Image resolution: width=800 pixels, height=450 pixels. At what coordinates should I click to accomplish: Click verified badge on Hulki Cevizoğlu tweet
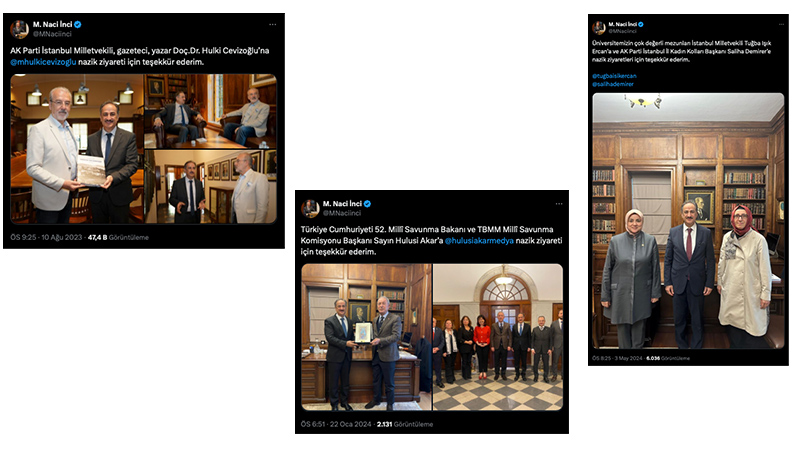tap(78, 24)
